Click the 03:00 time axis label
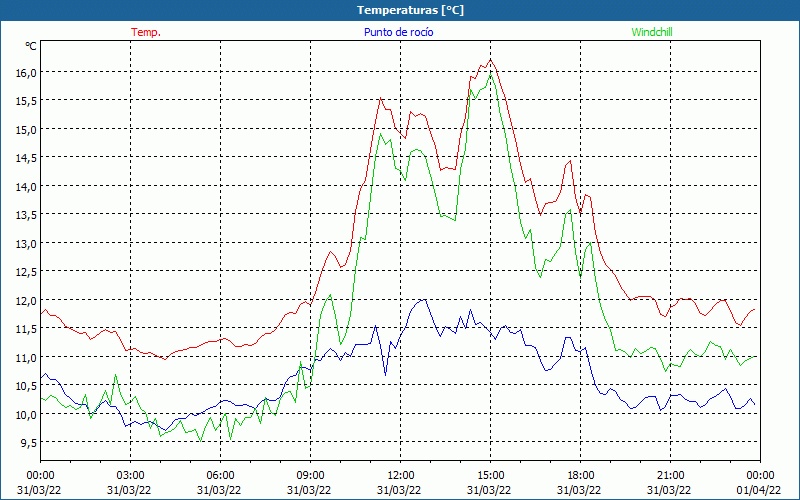Image resolution: width=800 pixels, height=500 pixels. tap(130, 476)
